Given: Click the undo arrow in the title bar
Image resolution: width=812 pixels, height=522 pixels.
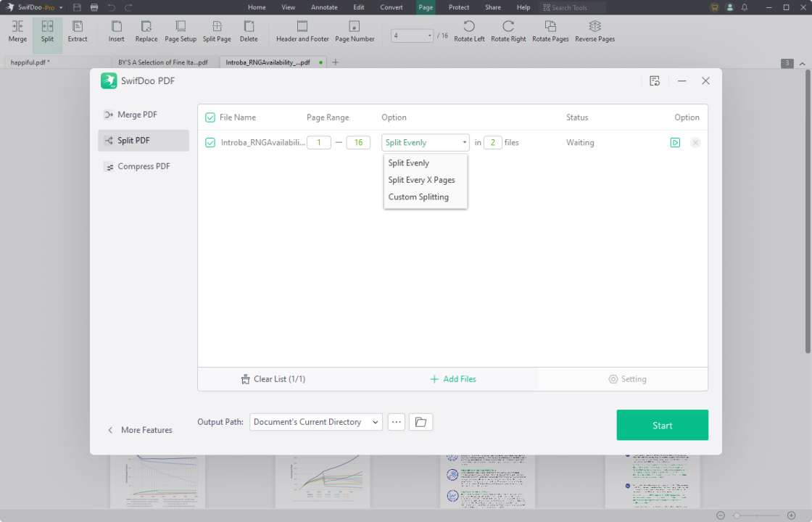Looking at the screenshot, I should pyautogui.click(x=112, y=7).
